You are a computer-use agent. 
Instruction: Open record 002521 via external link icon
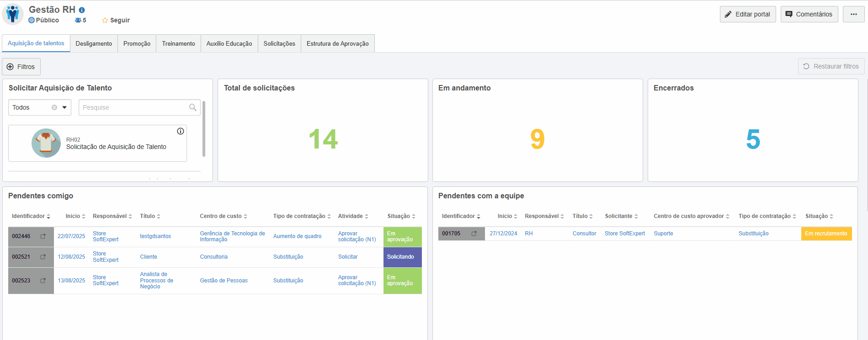[43, 257]
